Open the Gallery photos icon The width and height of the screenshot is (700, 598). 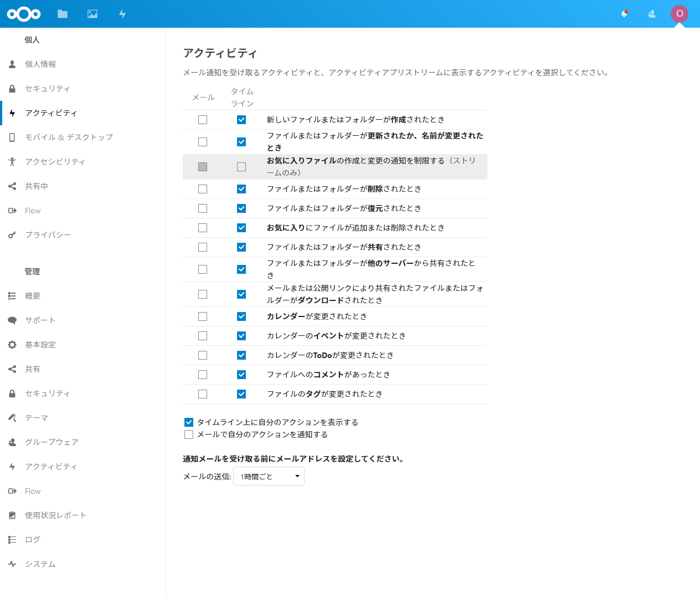(x=92, y=14)
